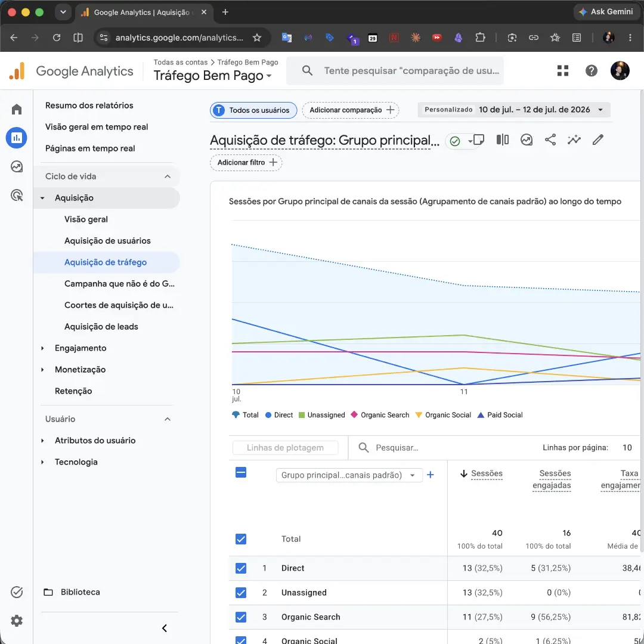Click the Todos os usuários segment chip
644x644 pixels.
253,110
